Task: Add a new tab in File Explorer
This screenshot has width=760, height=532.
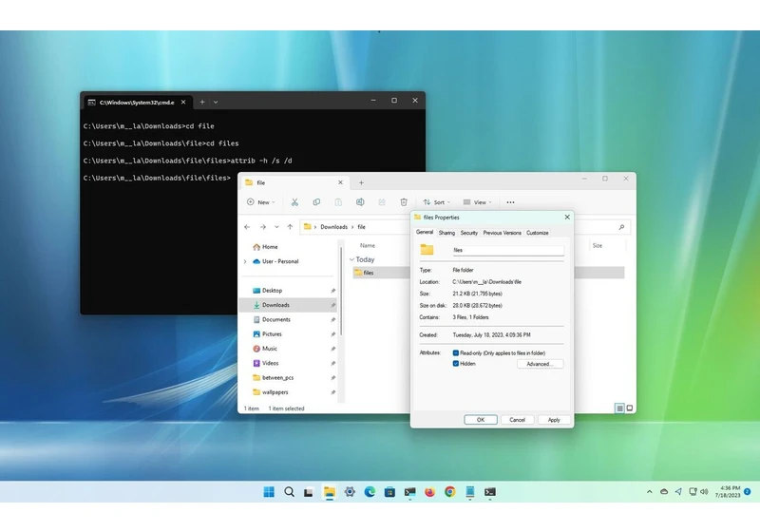Action: click(x=361, y=182)
